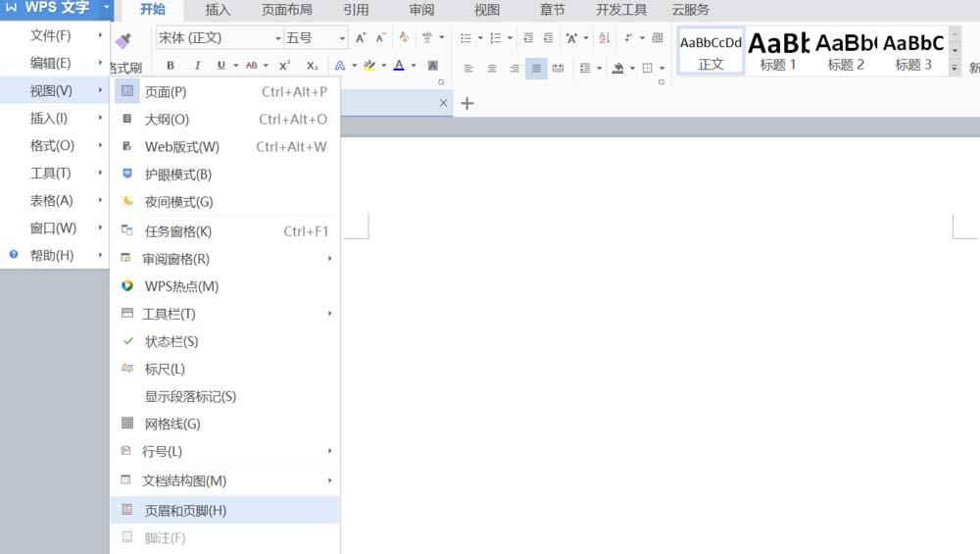The image size is (980, 554).
Task: Expand the 工具栏(T) submenu
Action: point(170,314)
